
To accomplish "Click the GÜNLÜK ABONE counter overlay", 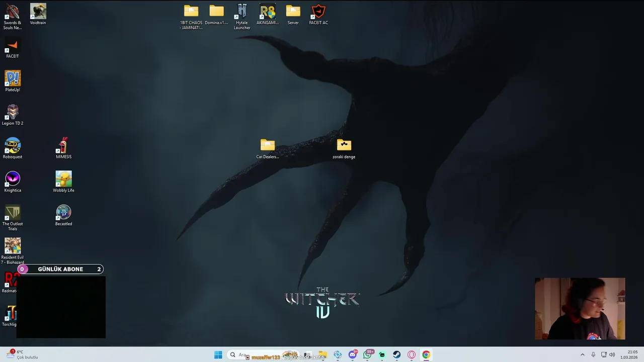I will coord(60,269).
